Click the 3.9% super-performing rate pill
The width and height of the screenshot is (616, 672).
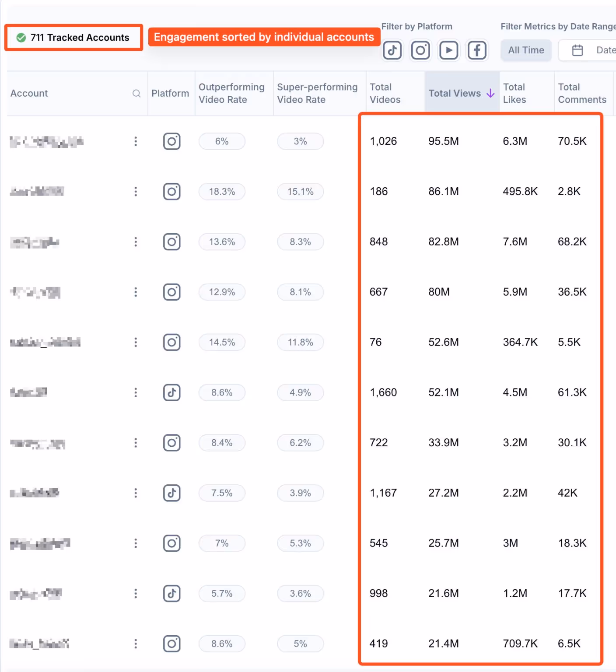(301, 493)
